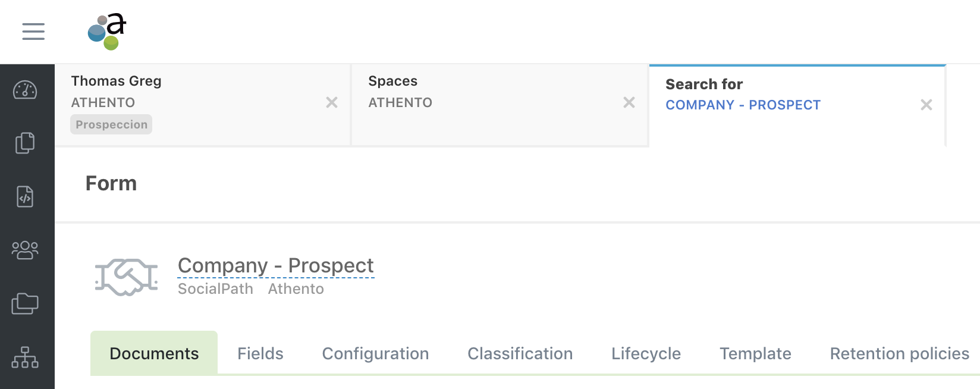The width and height of the screenshot is (980, 389).
Task: Show the Retention policies tab
Action: click(x=899, y=354)
